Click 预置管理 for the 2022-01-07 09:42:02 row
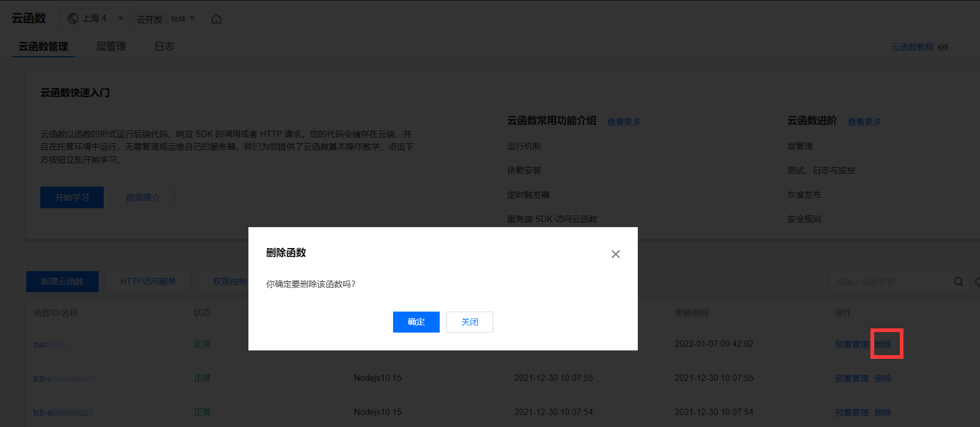Image resolution: width=980 pixels, height=427 pixels. pyautogui.click(x=852, y=344)
